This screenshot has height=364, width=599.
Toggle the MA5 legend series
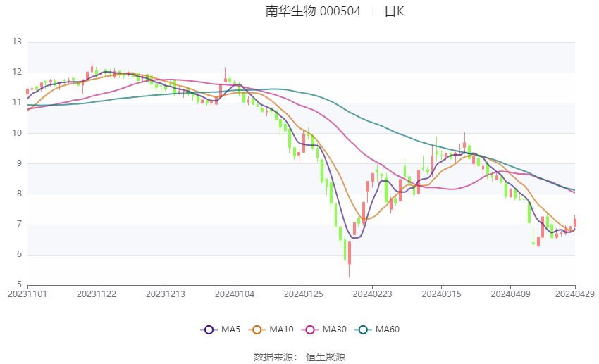click(221, 330)
